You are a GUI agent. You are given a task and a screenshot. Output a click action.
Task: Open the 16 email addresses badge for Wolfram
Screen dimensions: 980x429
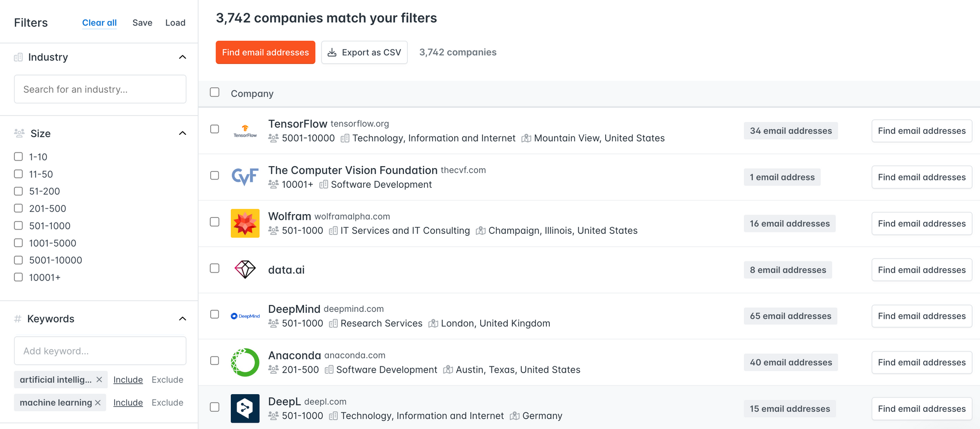pyautogui.click(x=790, y=224)
